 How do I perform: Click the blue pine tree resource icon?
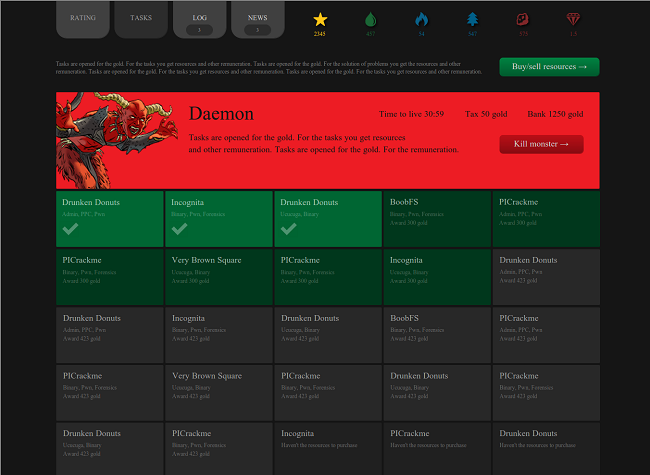[x=473, y=19]
